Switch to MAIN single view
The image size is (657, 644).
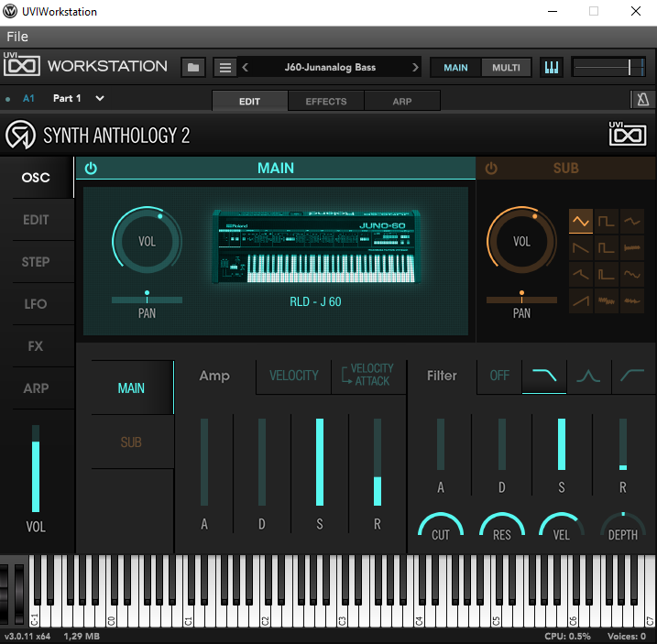[x=455, y=68]
